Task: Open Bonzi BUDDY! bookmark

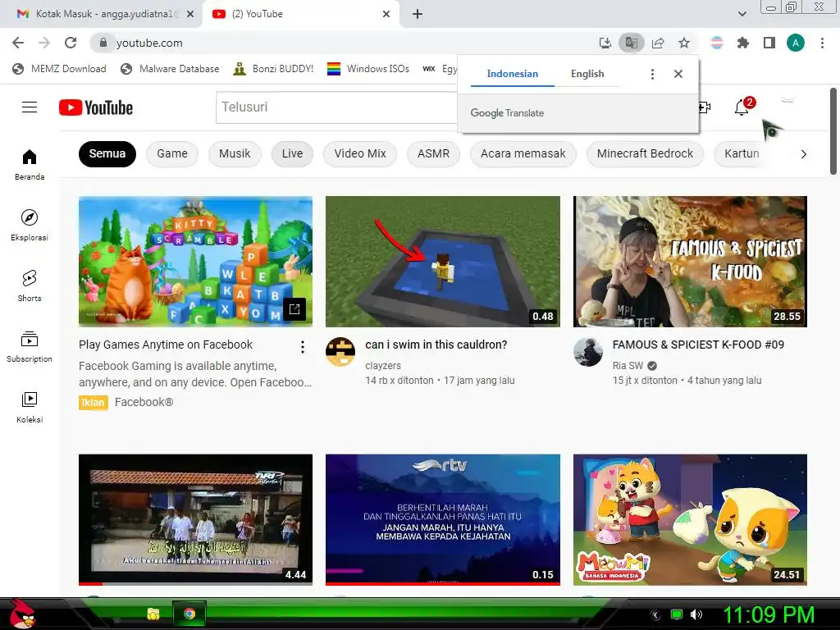Action: coord(274,69)
